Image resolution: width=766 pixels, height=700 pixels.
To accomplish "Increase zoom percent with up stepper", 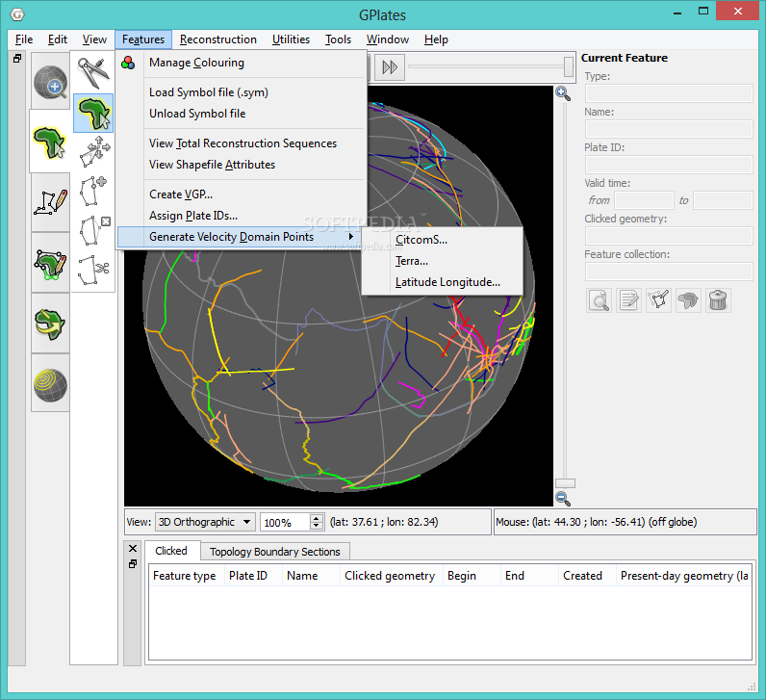I will coord(317,518).
